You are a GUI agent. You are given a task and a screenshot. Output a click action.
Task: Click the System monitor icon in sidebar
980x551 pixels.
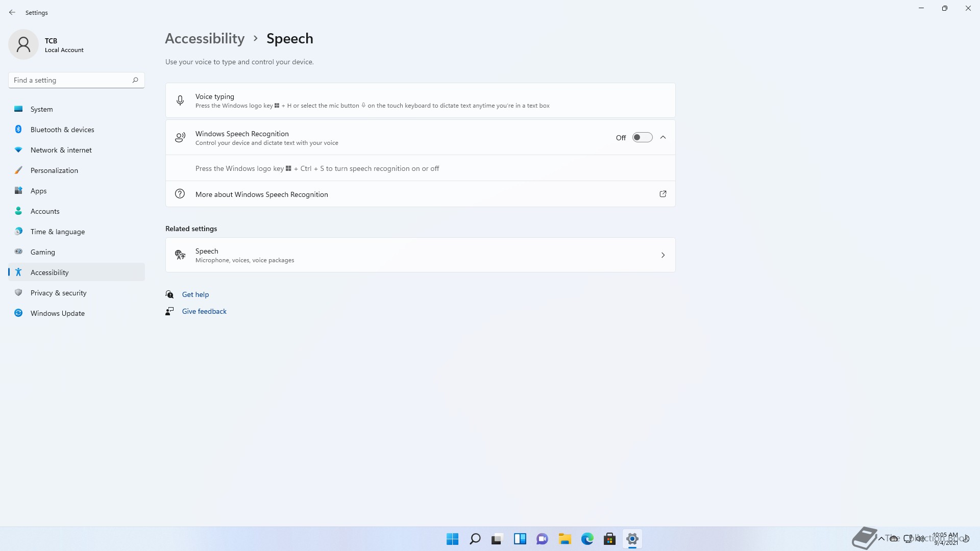coord(18,109)
